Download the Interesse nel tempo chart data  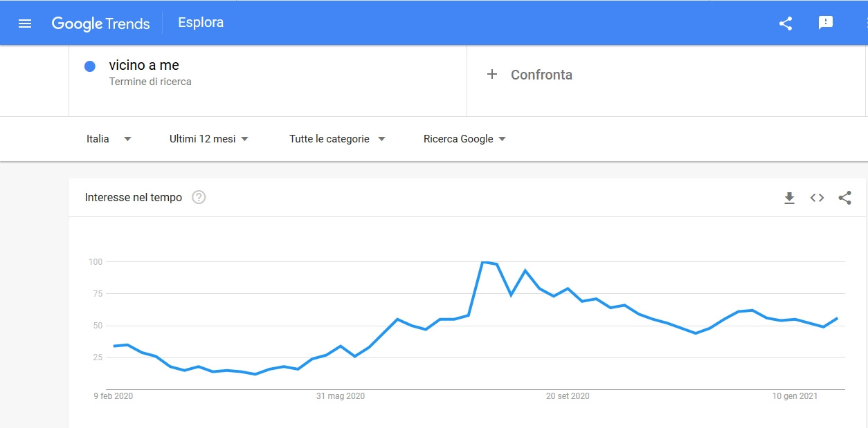tap(789, 198)
